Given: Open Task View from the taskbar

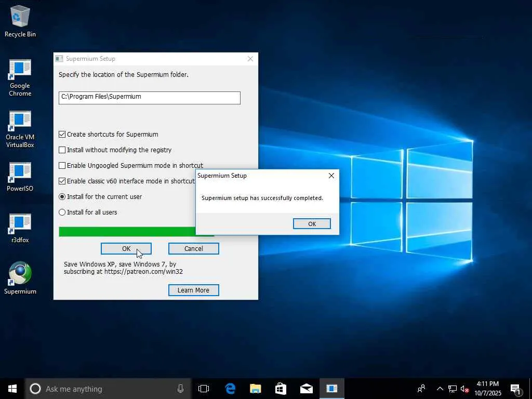Looking at the screenshot, I should click(x=204, y=389).
